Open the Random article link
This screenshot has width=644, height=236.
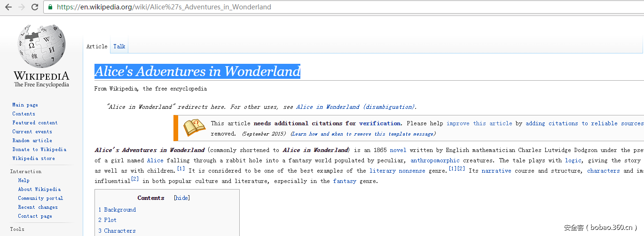tap(32, 141)
